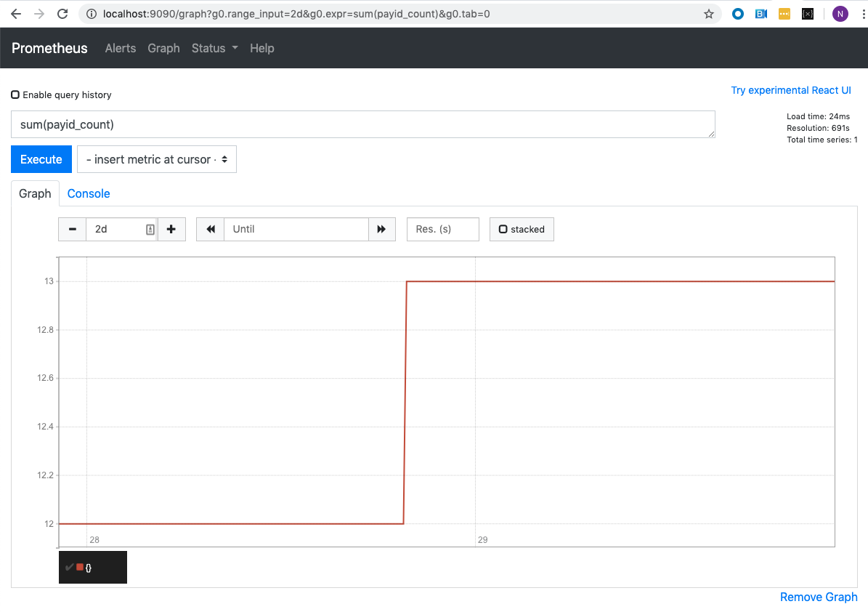868x612 pixels.
Task: Jump back in time using rewind arrows
Action: (210, 229)
